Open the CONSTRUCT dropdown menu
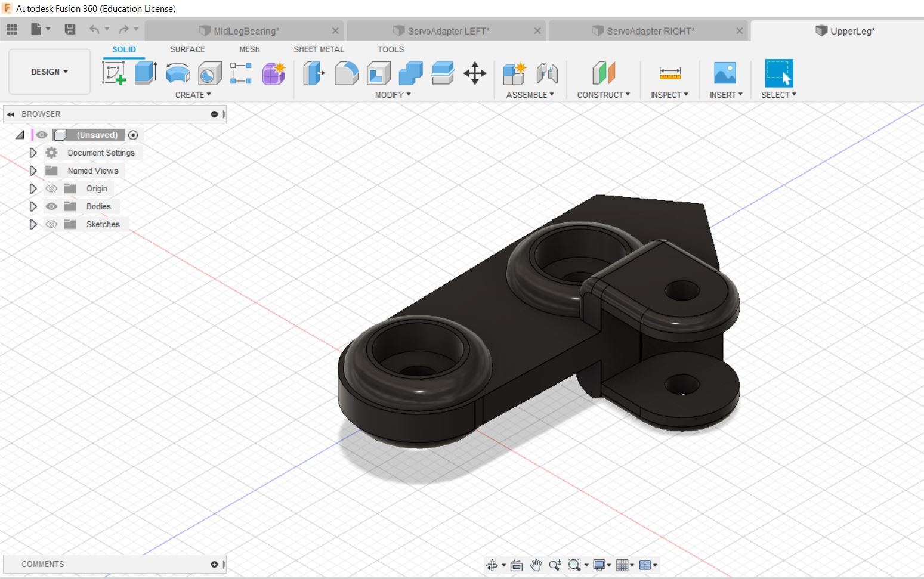The width and height of the screenshot is (924, 579). 603,95
